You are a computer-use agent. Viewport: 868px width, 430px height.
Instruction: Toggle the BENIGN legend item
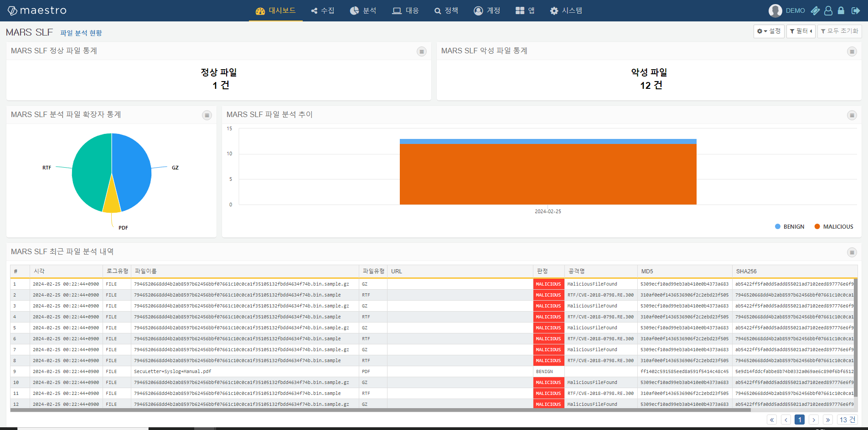[x=790, y=226]
